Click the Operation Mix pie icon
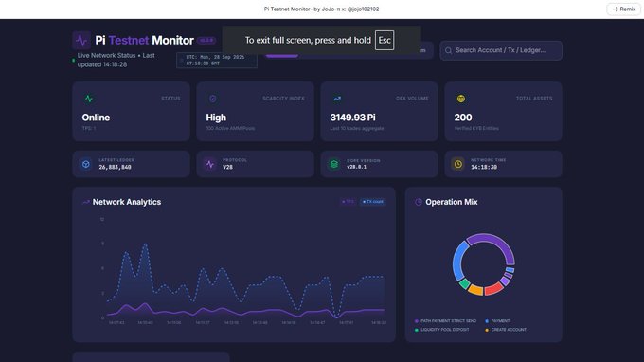The width and height of the screenshot is (644, 362). click(x=418, y=202)
